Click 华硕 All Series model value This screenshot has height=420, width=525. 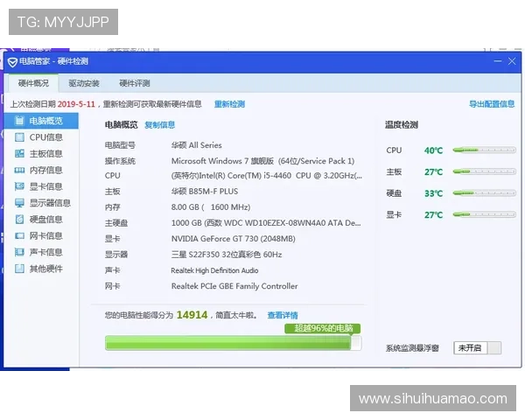tap(197, 145)
